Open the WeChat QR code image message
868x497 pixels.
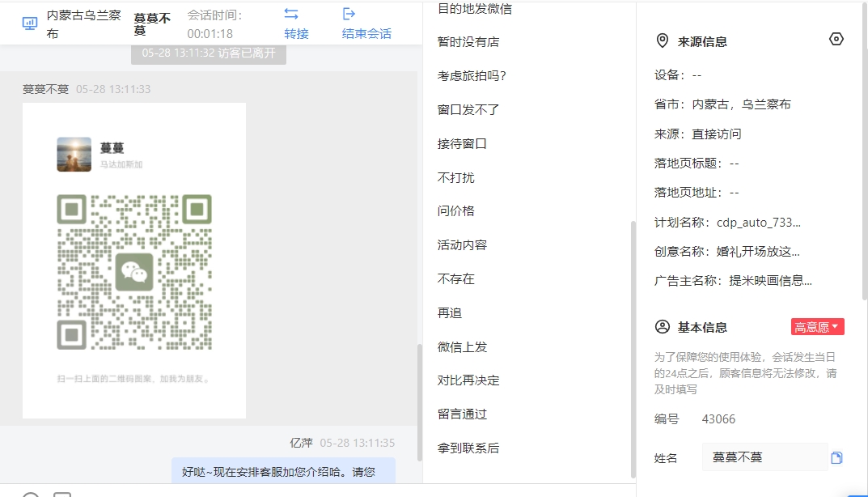[x=134, y=261]
